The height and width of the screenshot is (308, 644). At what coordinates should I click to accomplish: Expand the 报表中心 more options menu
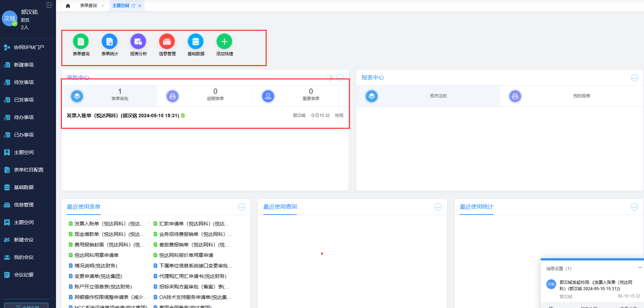pyautogui.click(x=634, y=78)
